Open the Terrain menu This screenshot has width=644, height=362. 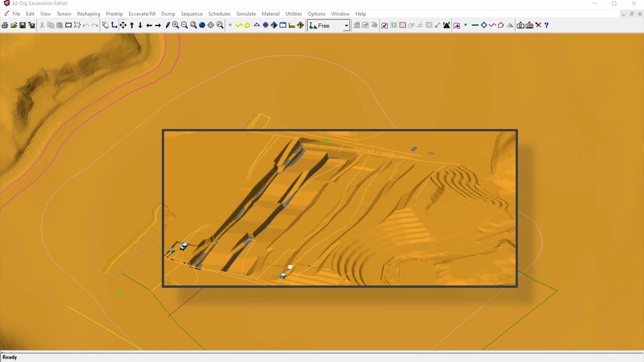[x=64, y=14]
